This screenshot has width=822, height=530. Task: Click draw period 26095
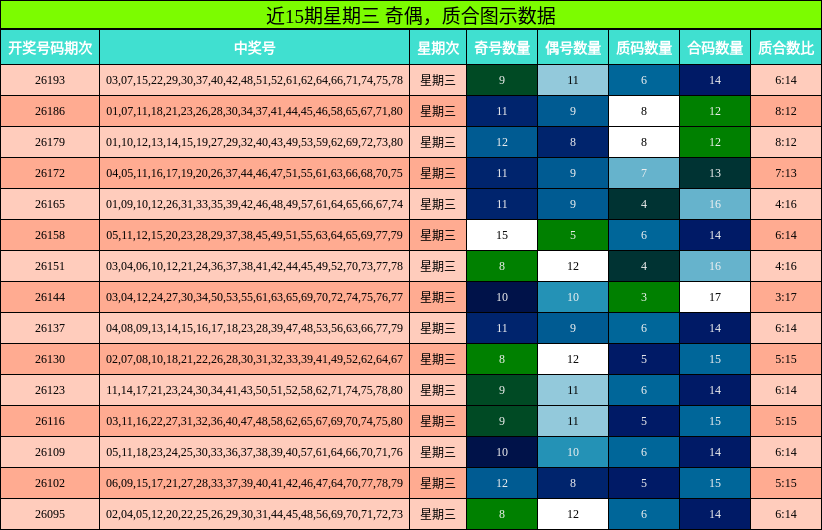[50, 514]
